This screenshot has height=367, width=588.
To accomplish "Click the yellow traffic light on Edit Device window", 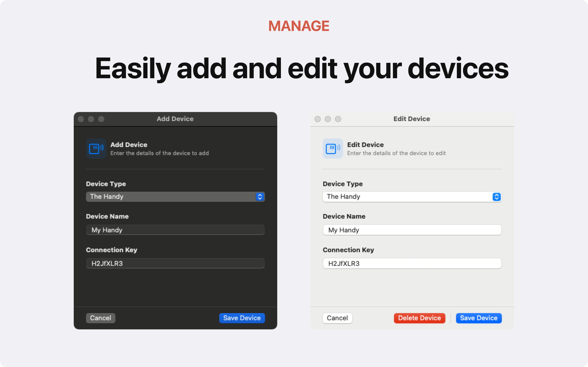I will (x=328, y=119).
